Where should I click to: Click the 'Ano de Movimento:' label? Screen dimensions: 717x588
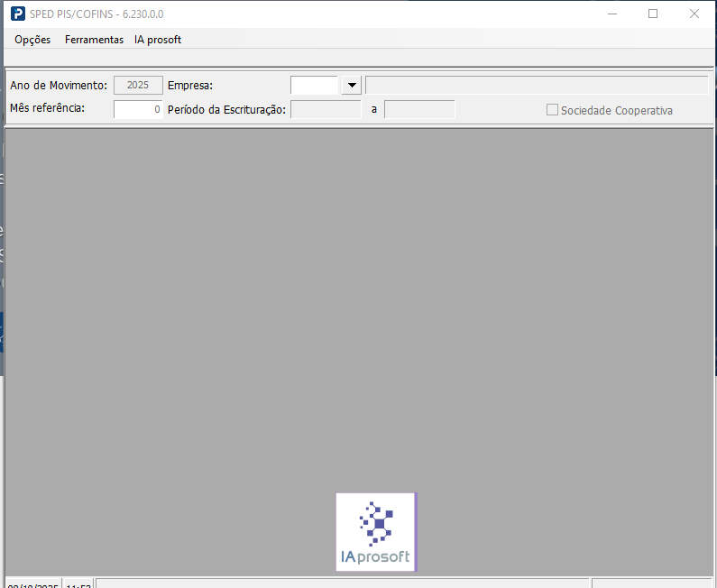pyautogui.click(x=59, y=86)
